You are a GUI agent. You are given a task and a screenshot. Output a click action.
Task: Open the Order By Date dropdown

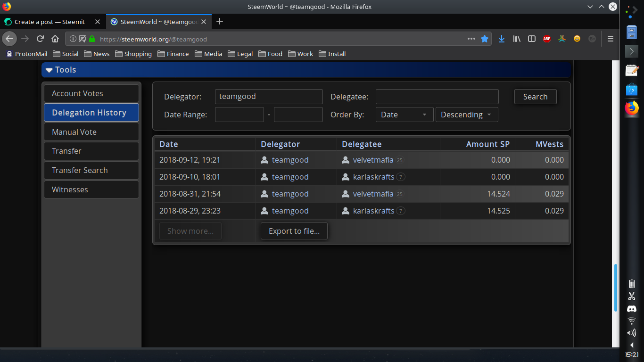[405, 115]
